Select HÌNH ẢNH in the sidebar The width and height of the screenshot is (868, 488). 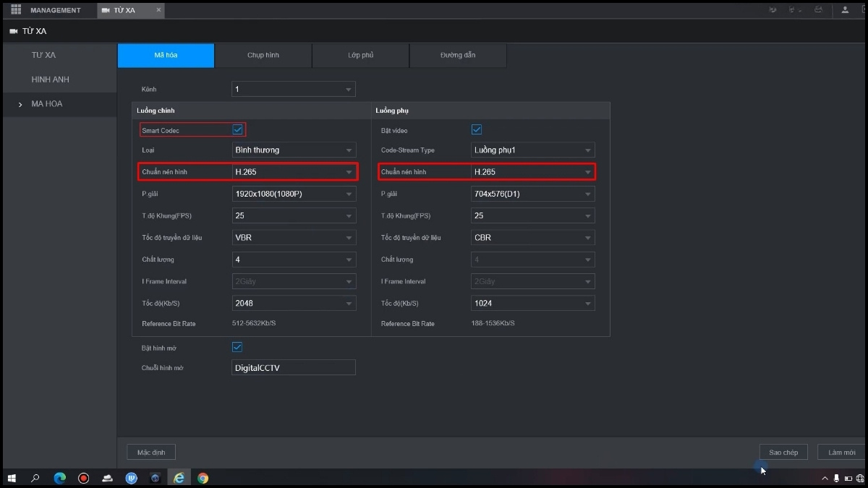coord(50,80)
